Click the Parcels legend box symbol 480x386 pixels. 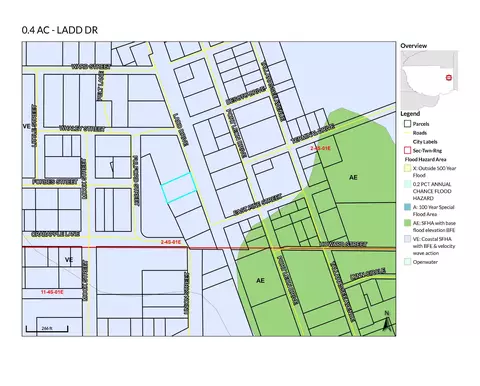[407, 124]
